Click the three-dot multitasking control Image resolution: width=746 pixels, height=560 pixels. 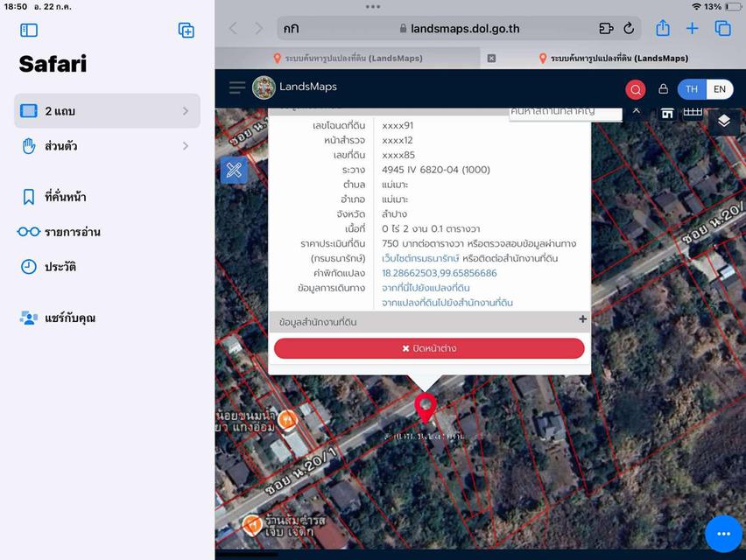(373, 7)
